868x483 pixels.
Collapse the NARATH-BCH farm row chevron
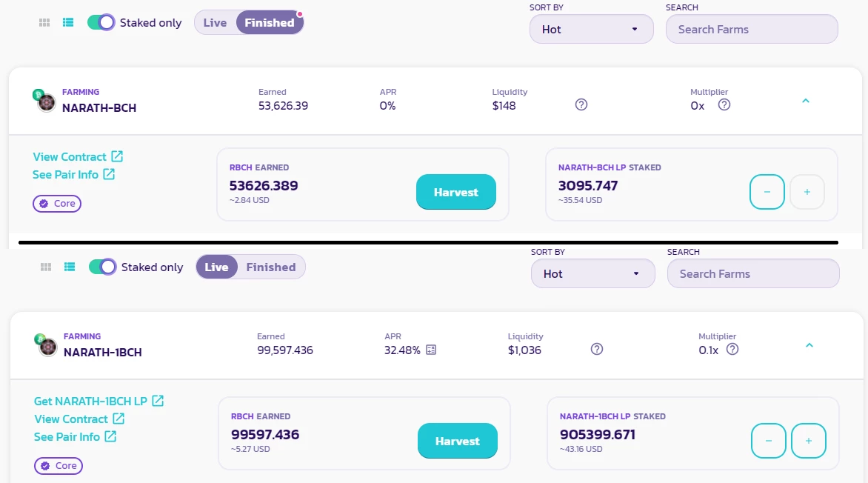(x=806, y=101)
